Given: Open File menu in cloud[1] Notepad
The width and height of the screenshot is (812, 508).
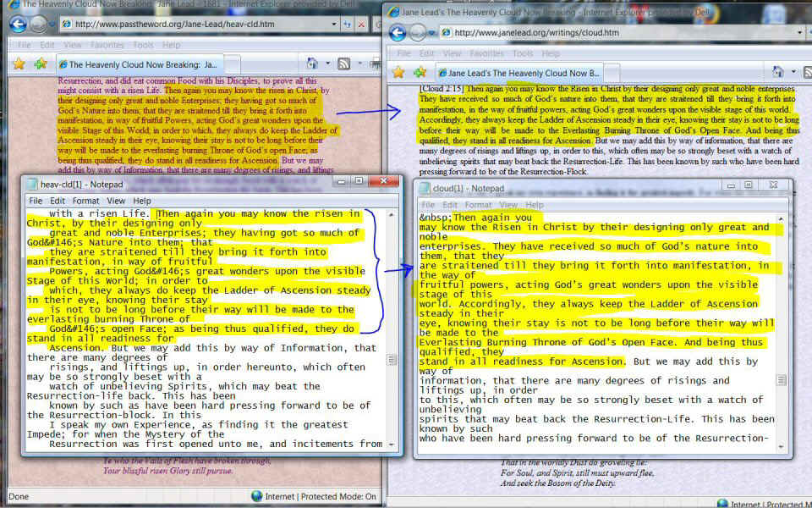Looking at the screenshot, I should pyautogui.click(x=428, y=205).
